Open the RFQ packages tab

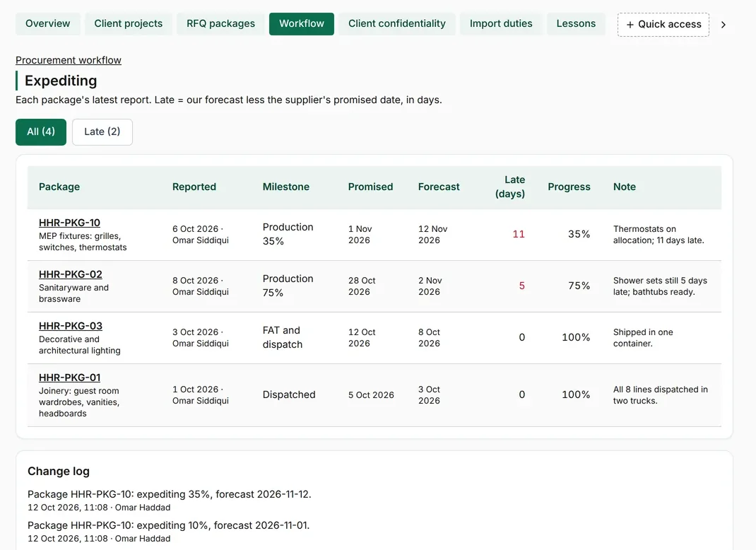click(221, 23)
